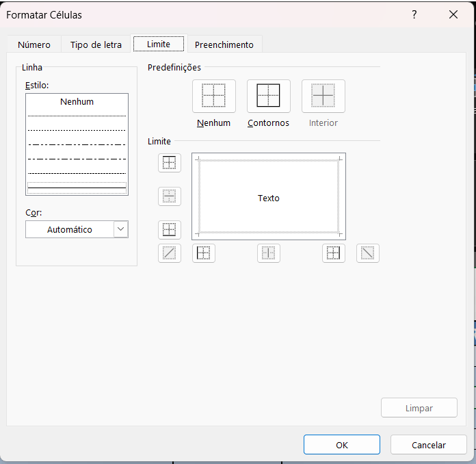
Task: Toggle the inside horizontal border button
Action: pos(170,196)
